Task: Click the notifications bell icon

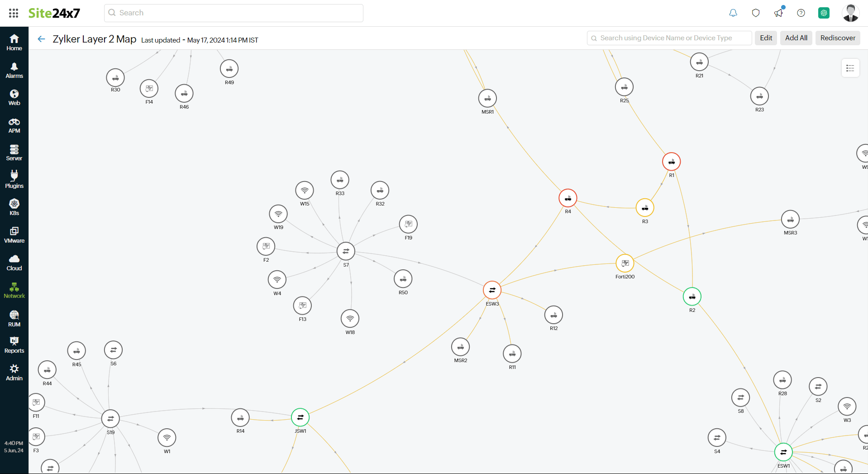Action: [x=733, y=13]
